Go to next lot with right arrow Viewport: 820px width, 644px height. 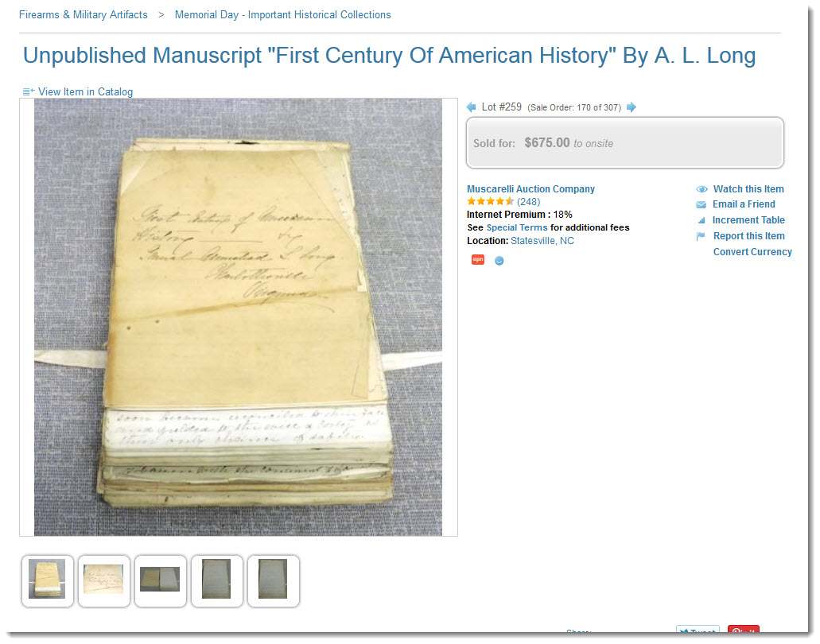coord(632,107)
